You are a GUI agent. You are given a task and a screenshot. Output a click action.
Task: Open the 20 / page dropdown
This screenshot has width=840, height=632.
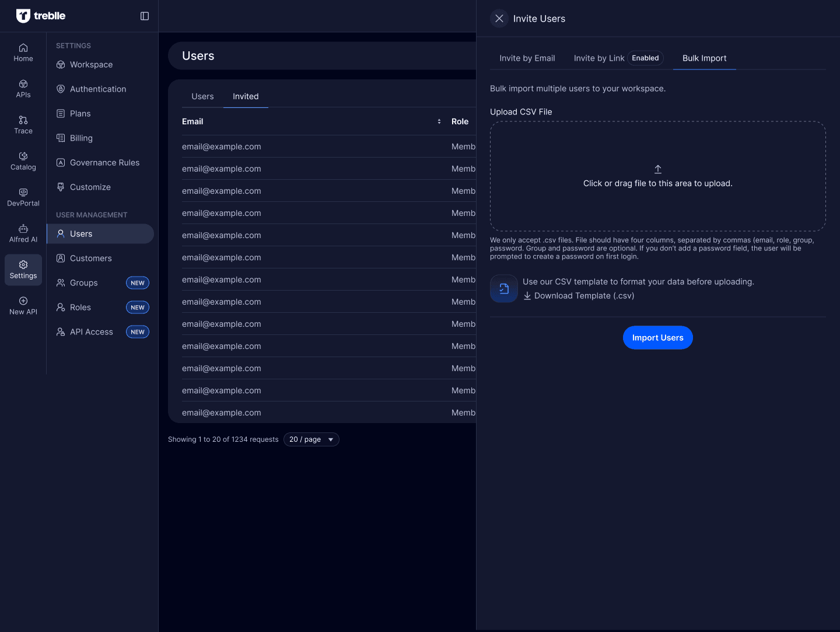tap(311, 439)
